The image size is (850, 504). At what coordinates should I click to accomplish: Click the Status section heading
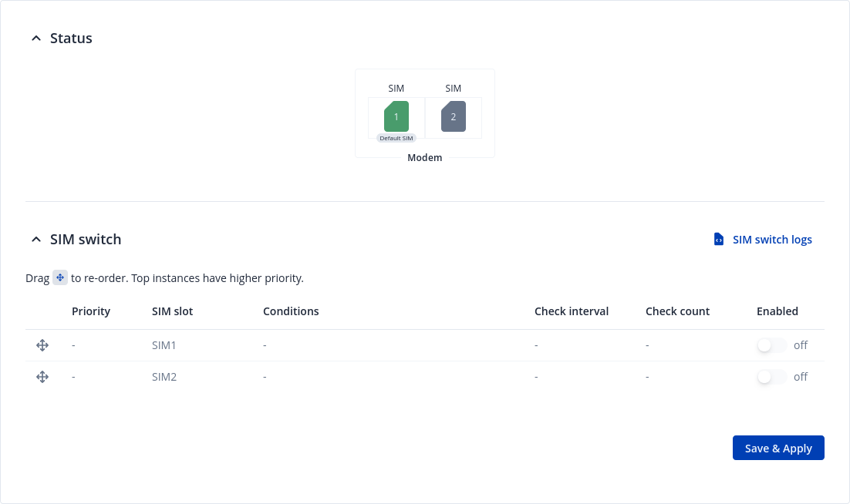click(x=71, y=39)
